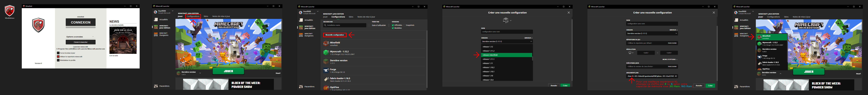Click the Choisir le launcher button
Viewport: 868px width, 95px height.
point(81,42)
